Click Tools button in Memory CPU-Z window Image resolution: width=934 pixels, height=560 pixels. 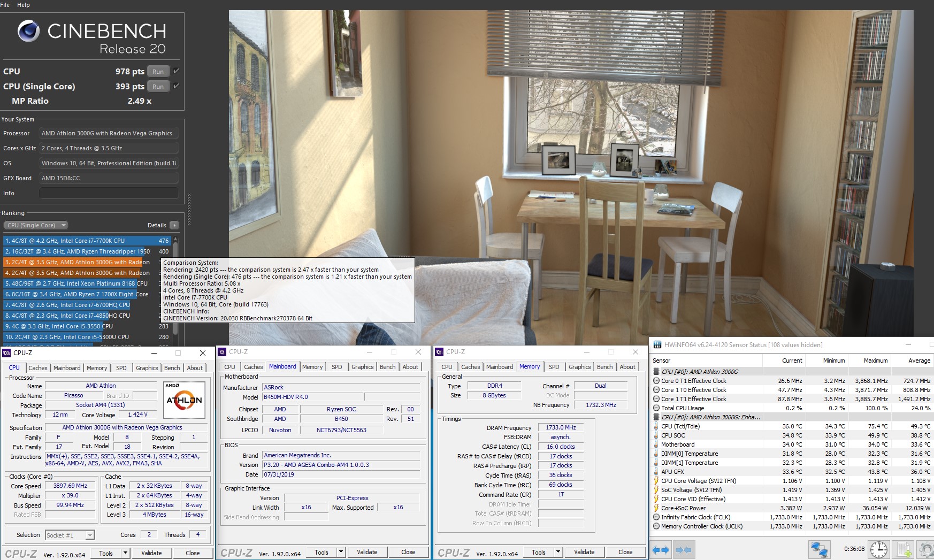click(x=539, y=552)
